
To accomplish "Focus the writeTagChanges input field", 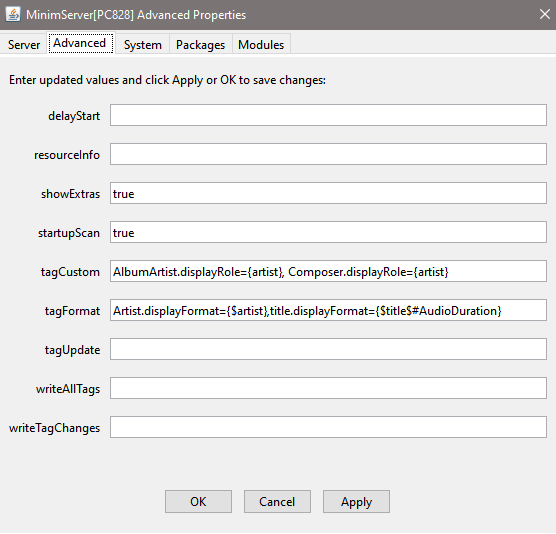I will pyautogui.click(x=328, y=427).
